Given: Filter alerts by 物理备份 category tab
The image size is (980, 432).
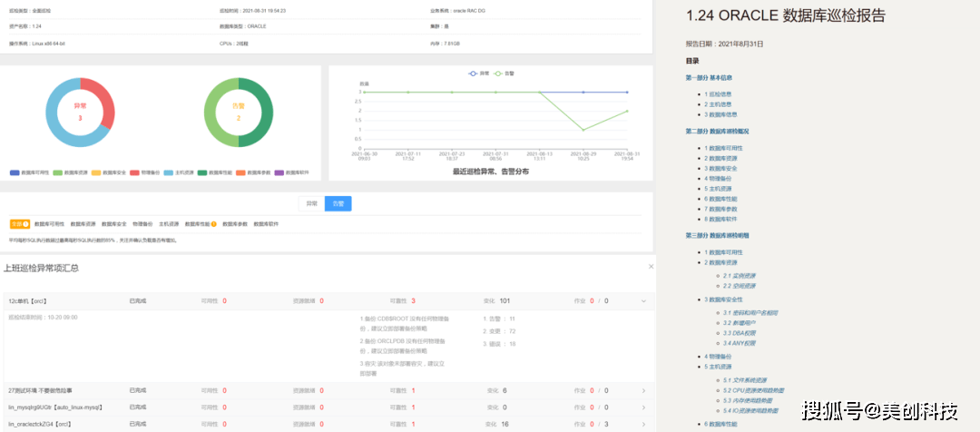Looking at the screenshot, I should tap(142, 224).
